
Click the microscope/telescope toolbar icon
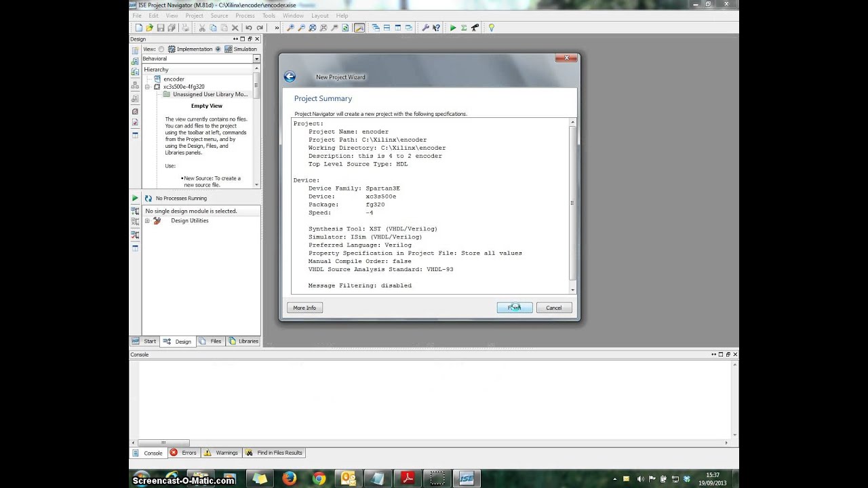(475, 28)
